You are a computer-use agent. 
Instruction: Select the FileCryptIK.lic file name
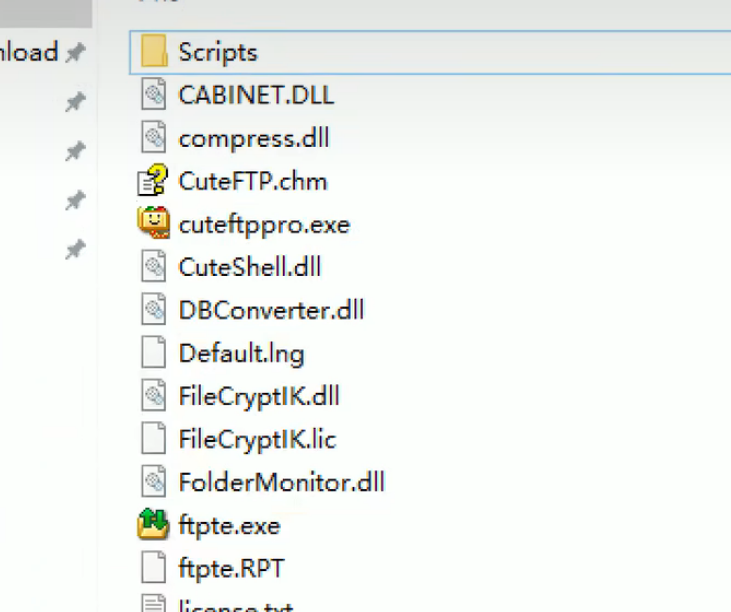coord(257,440)
